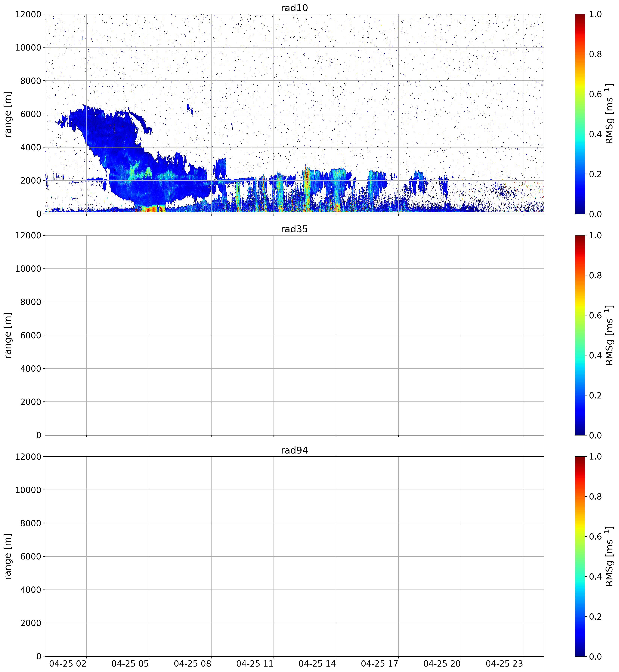This screenshot has height=672, width=619.
Task: Click the 2000 y-tick on the rad94 panel
Action: tap(31, 623)
